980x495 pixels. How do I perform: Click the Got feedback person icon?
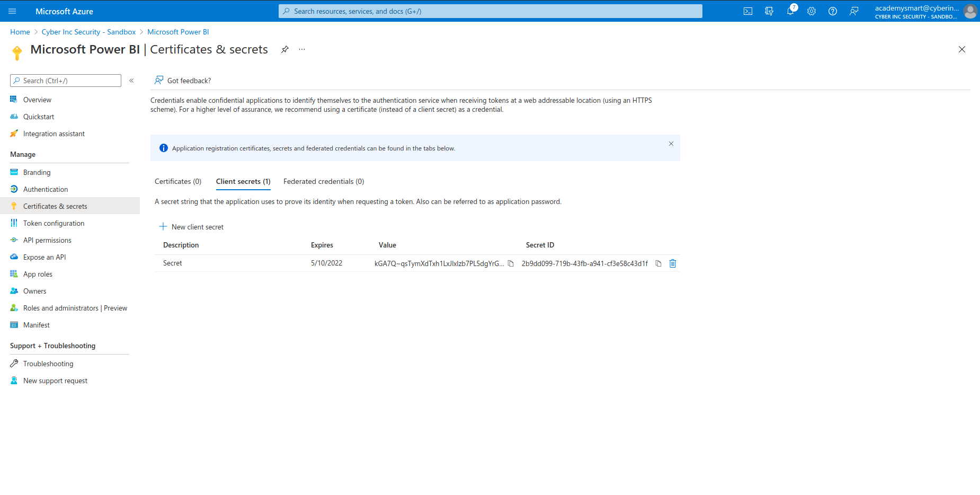pos(159,81)
